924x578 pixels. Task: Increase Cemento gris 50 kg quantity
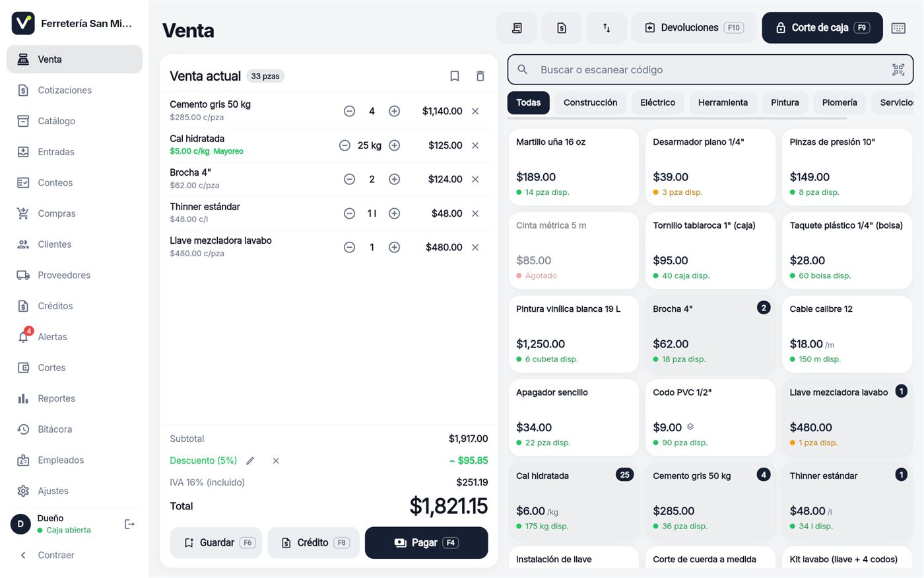coord(394,111)
